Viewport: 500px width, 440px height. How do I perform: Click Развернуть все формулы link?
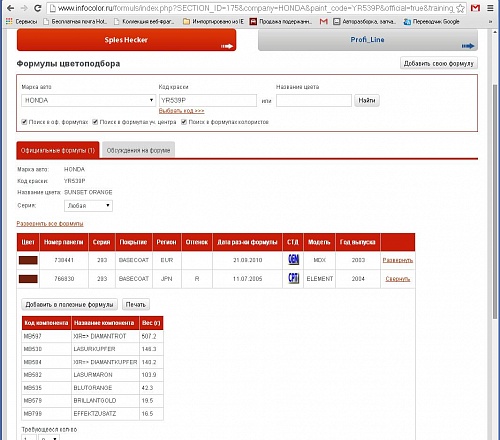(50, 223)
